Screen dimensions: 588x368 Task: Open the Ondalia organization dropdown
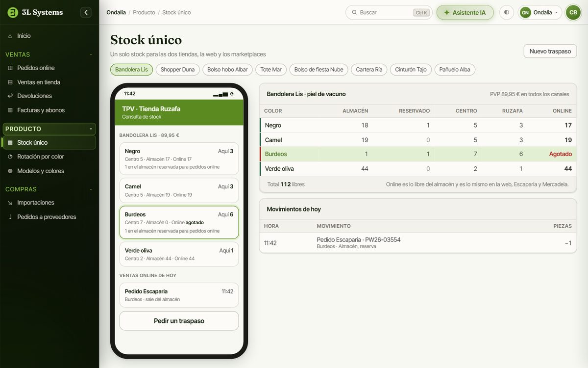point(540,12)
